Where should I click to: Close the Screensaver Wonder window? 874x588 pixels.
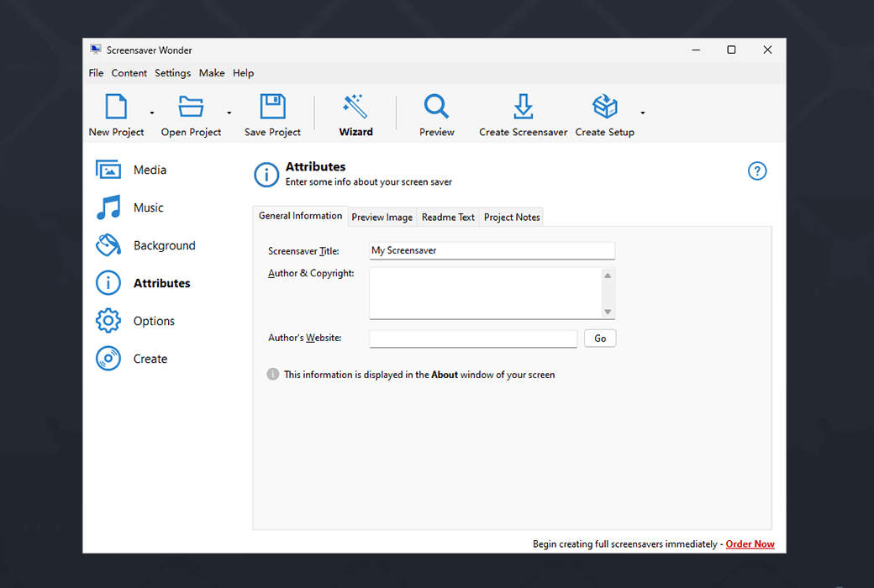(x=767, y=50)
